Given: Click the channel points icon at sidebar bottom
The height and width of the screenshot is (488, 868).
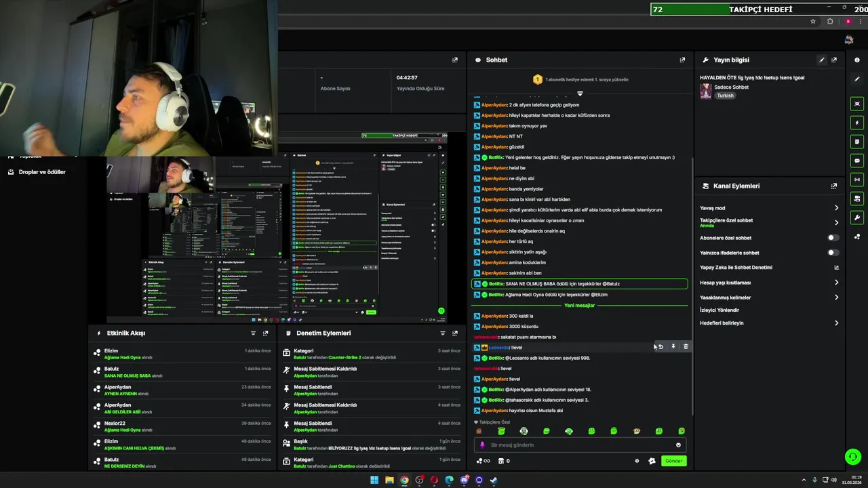Looking at the screenshot, I should [857, 237].
